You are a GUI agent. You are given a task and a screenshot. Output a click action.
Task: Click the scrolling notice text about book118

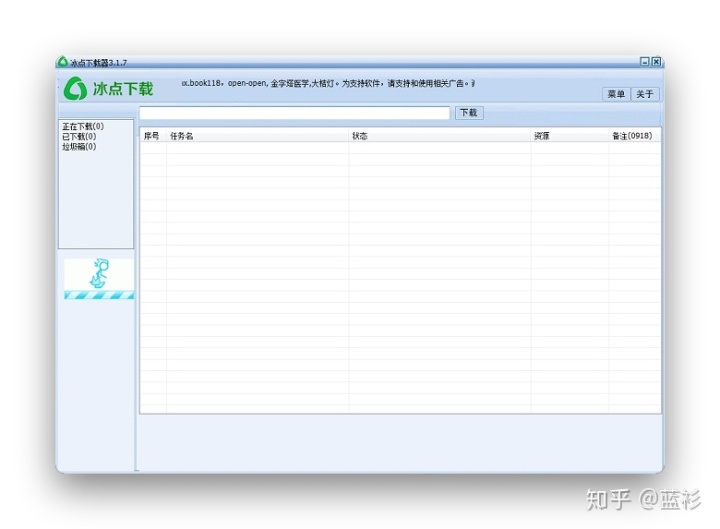[x=328, y=84]
